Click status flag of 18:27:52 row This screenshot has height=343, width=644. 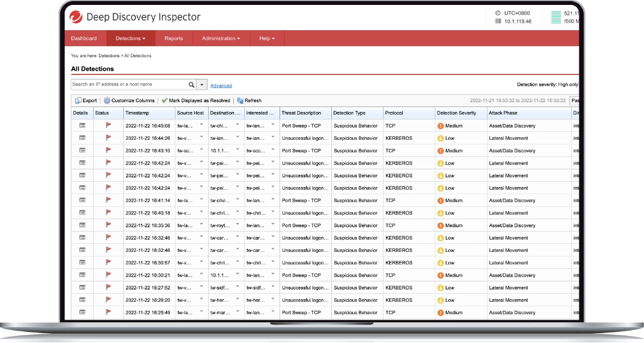tap(108, 288)
